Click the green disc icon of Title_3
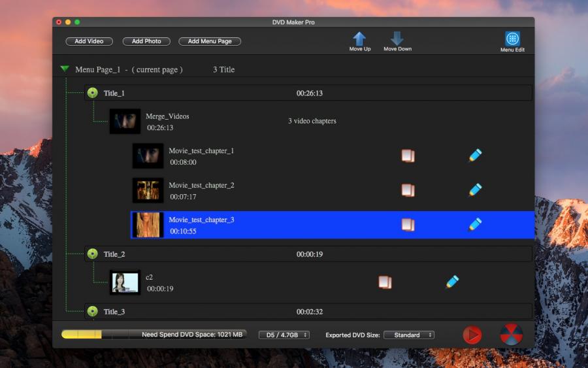Screen dimensions: 588x368 92,311
